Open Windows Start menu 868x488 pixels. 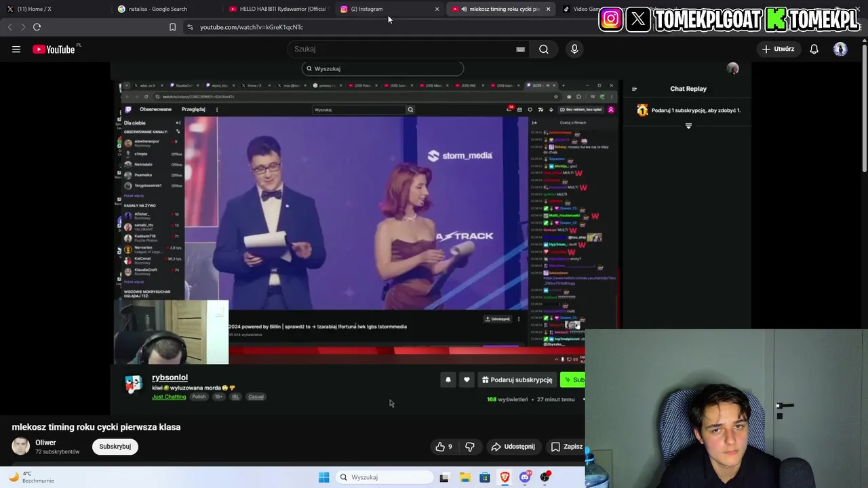pos(323,477)
